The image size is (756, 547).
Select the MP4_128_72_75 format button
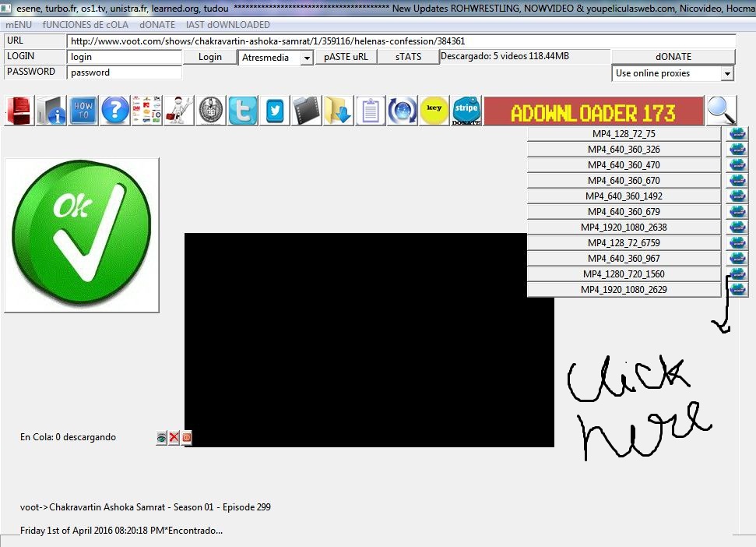coord(624,133)
